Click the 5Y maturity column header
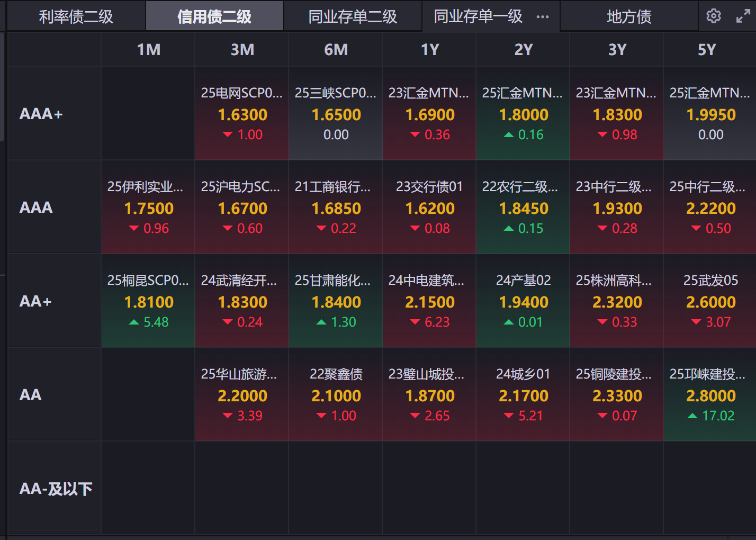The image size is (756, 540). tap(707, 50)
